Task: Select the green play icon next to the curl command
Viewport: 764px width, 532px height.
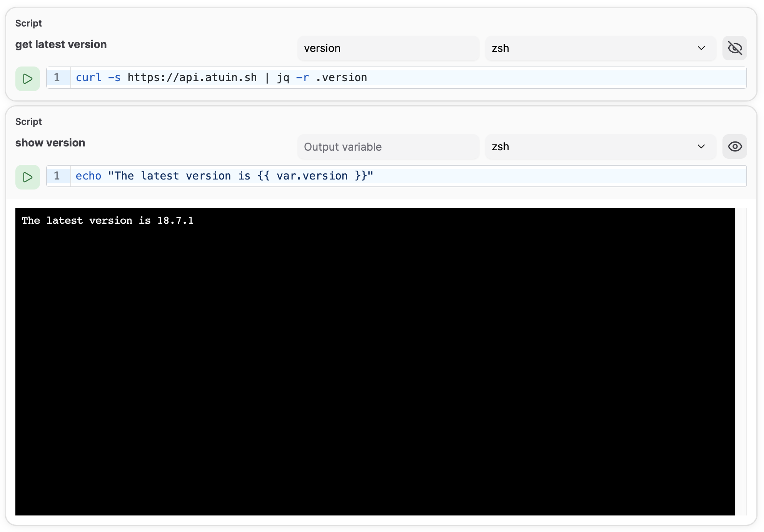Action: point(27,78)
